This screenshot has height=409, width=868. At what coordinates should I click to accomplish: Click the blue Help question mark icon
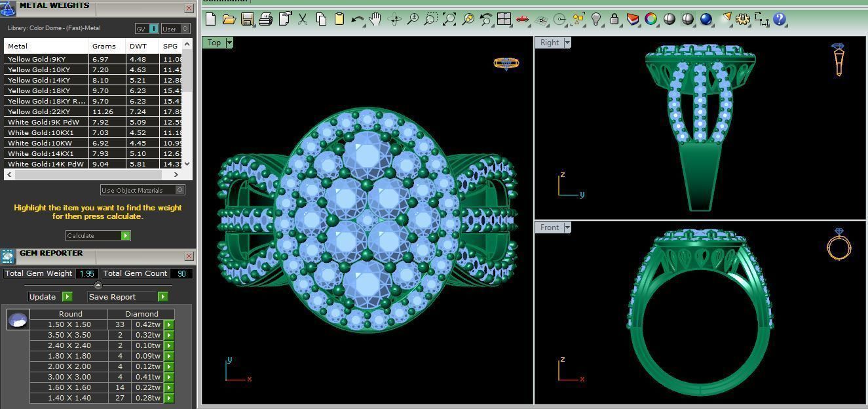point(780,19)
